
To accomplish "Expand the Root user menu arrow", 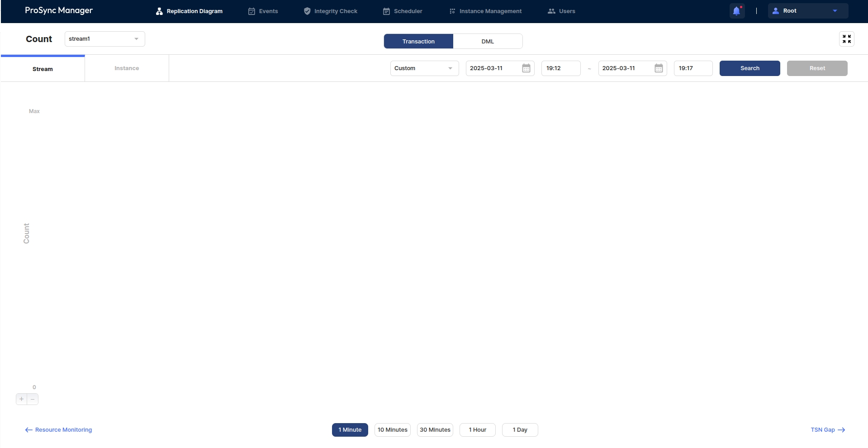I will (x=835, y=11).
